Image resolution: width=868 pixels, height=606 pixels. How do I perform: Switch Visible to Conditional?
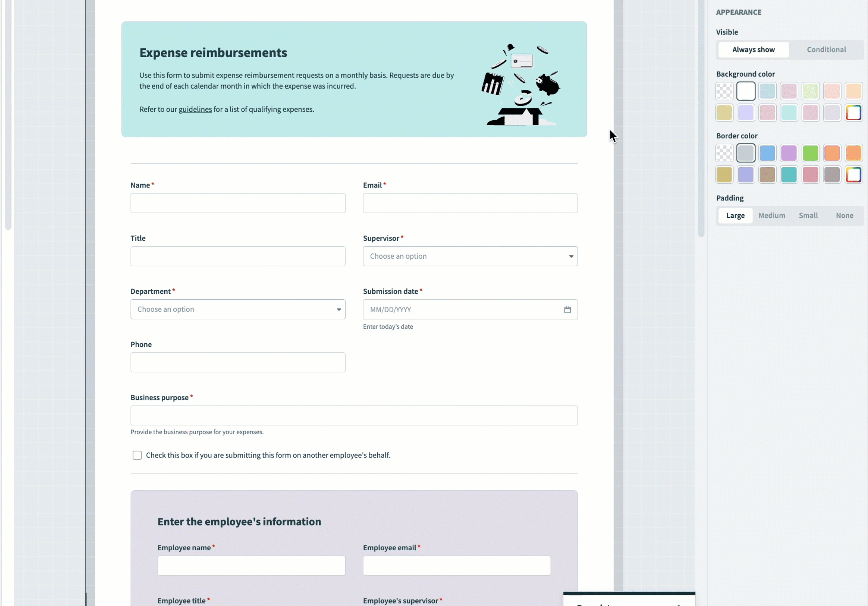pyautogui.click(x=826, y=49)
